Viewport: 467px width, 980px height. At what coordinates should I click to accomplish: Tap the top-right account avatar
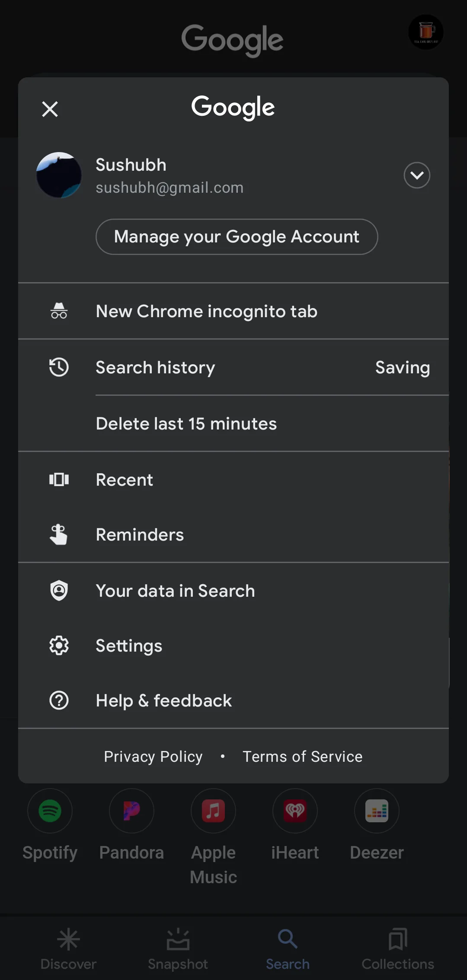[426, 32]
